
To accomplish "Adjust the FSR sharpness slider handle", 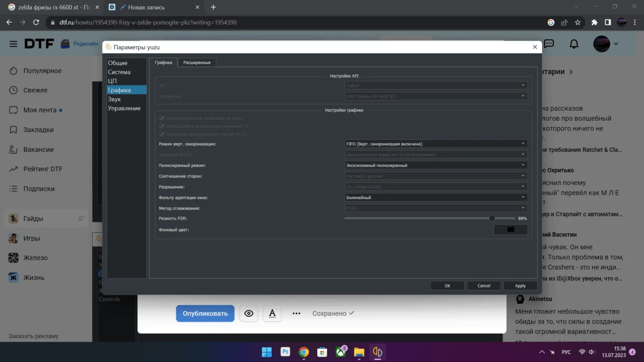I will [492, 218].
